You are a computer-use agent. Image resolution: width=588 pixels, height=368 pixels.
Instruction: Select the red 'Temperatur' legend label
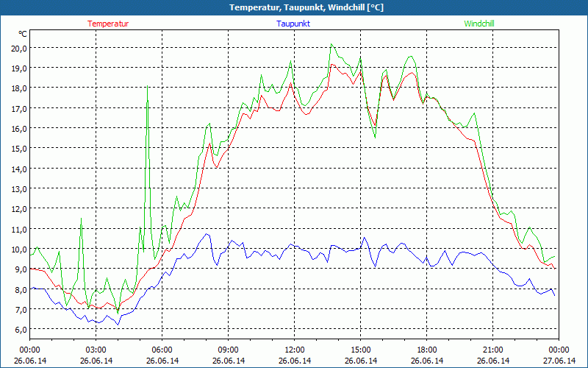[108, 24]
